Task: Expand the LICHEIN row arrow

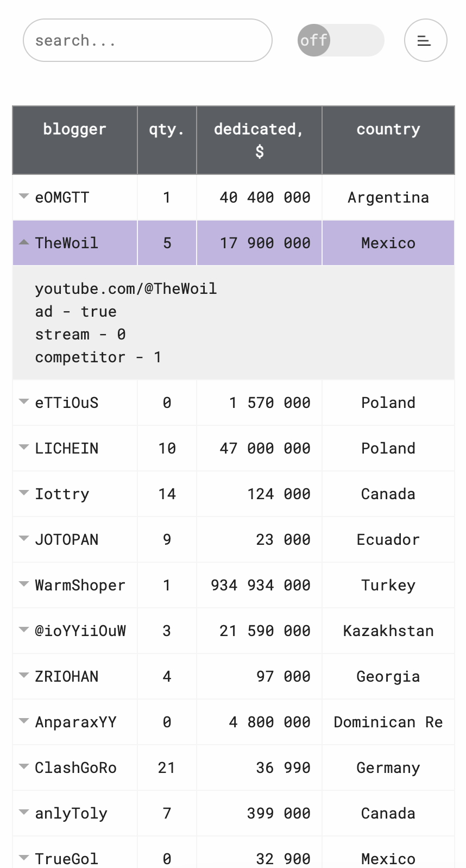Action: click(23, 448)
